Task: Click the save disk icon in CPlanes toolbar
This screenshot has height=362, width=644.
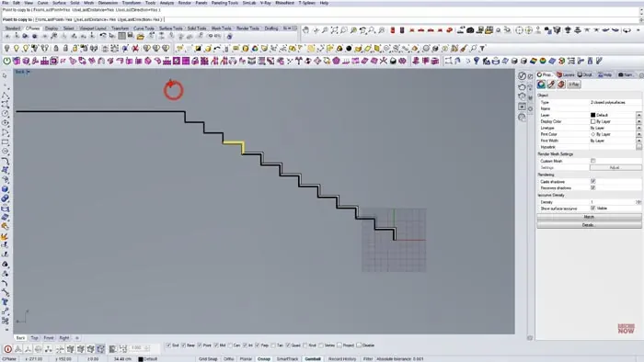Action: 131,36
